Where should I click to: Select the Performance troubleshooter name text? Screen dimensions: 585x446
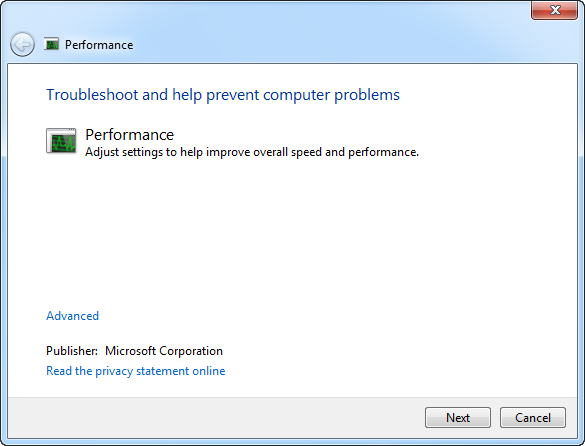click(129, 135)
